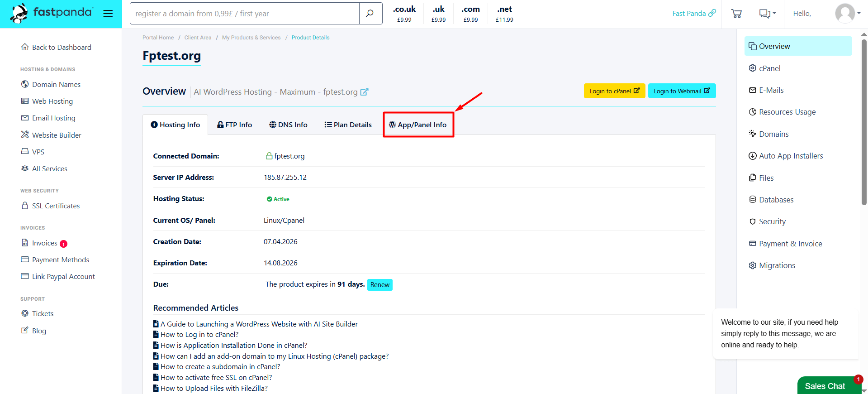Toggle the hamburger sidebar menu

coord(108,14)
